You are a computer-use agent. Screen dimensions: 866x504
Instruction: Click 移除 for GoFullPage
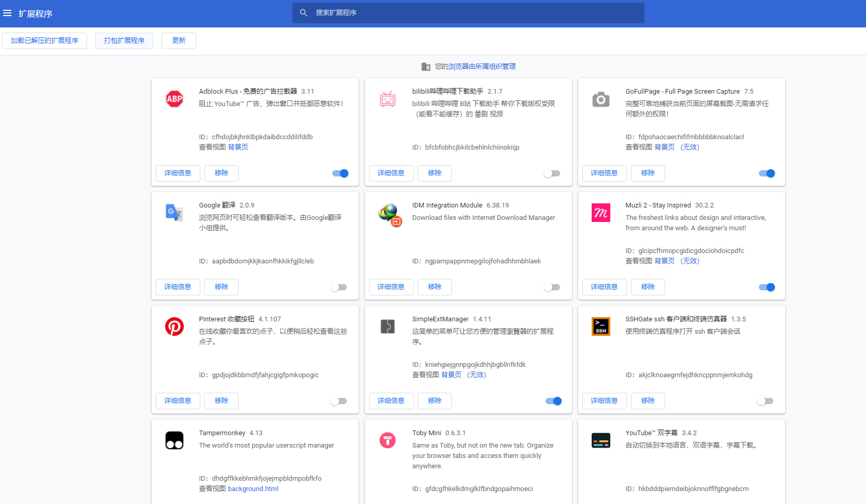coord(648,173)
